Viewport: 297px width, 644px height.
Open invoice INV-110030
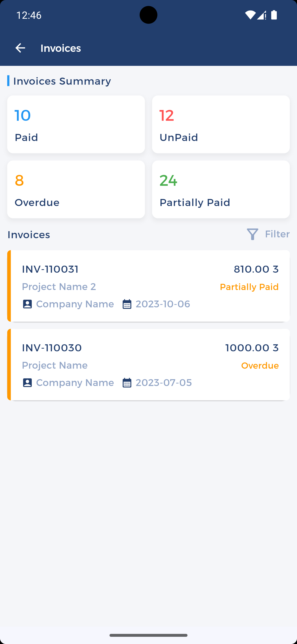[52, 348]
